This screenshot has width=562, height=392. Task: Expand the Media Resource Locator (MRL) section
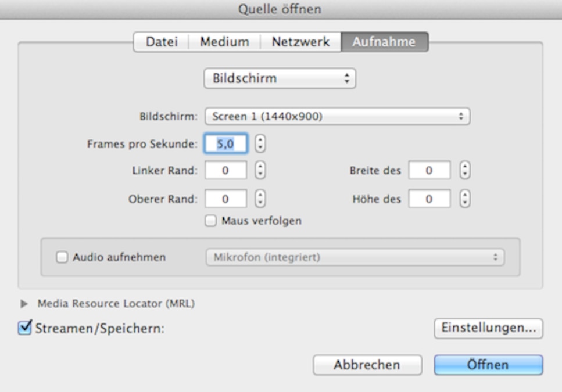tap(24, 304)
